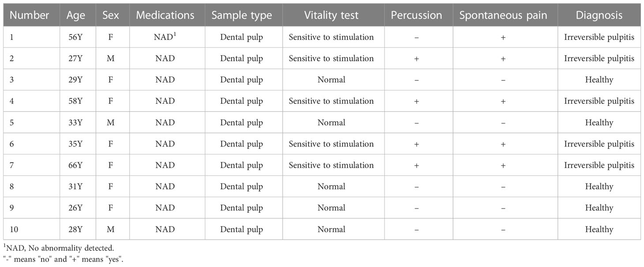The height and width of the screenshot is (267, 644).
Task: Select the Vitality test column header
Action: pos(331,15)
